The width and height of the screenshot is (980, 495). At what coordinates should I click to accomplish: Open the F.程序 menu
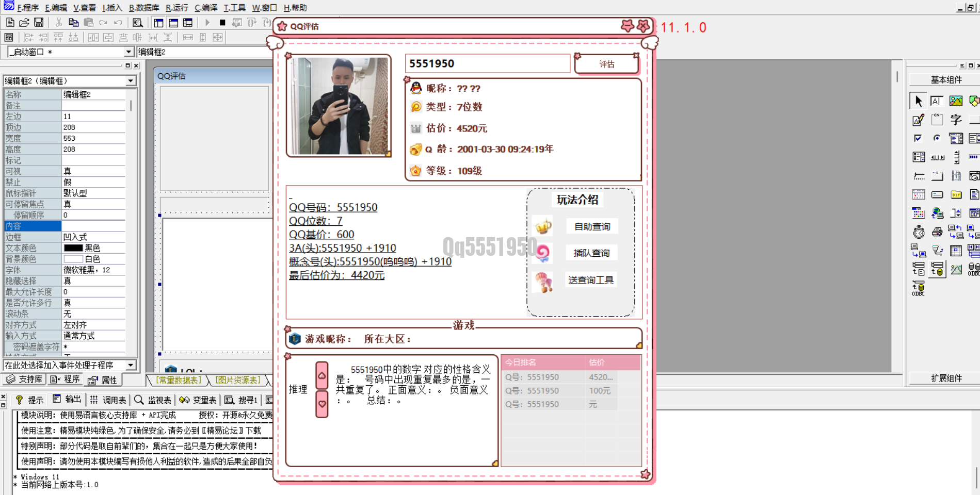click(28, 8)
